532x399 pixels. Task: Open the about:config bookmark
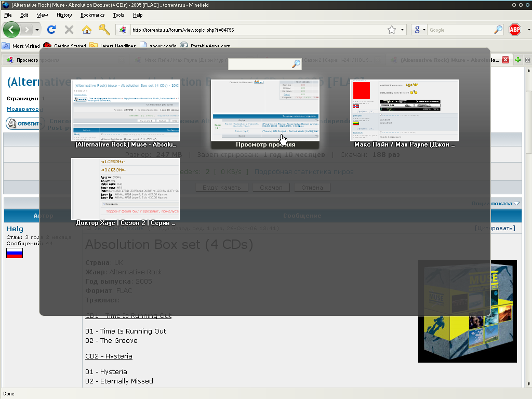[x=158, y=46]
